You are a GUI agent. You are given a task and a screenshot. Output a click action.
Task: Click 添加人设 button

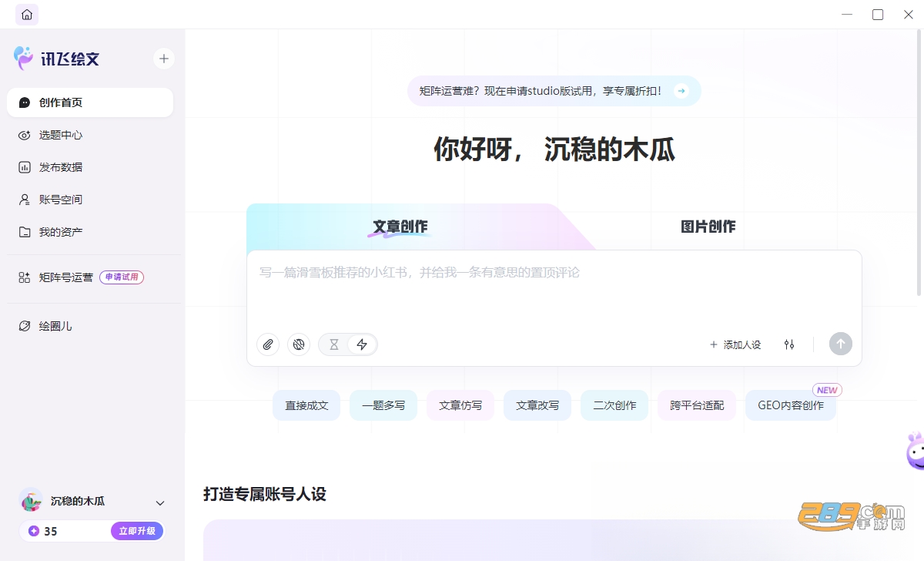click(x=735, y=344)
